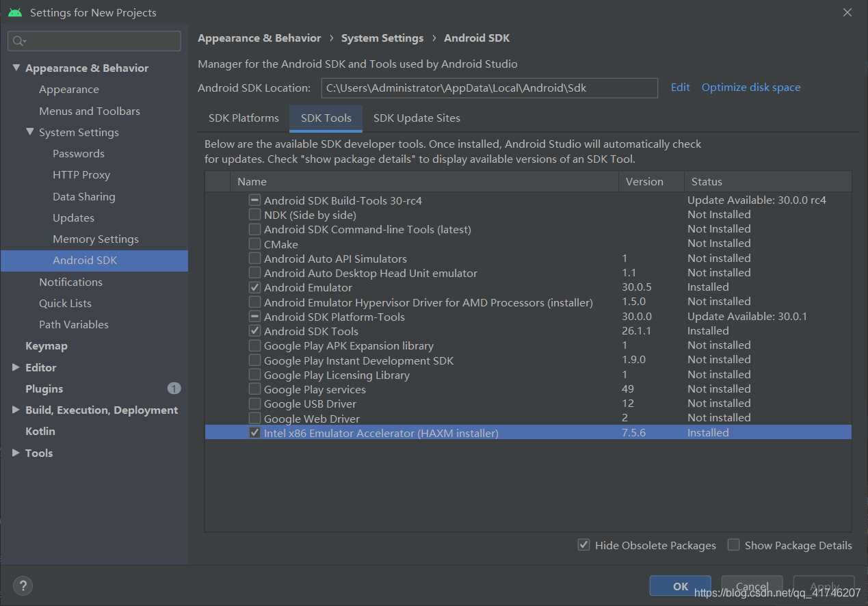Select Google Play services checkbox
This screenshot has height=606, width=868.
coord(254,388)
